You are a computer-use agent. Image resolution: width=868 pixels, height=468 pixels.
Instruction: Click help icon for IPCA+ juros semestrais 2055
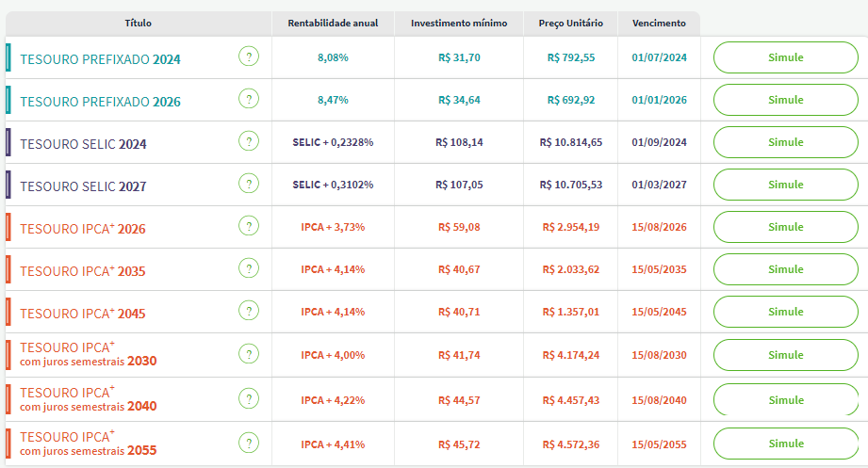[248, 443]
